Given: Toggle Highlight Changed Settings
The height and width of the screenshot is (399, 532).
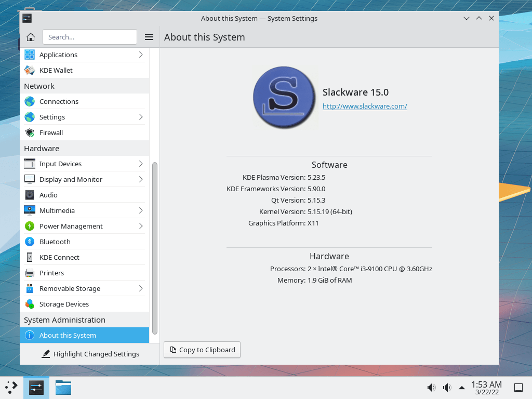Looking at the screenshot, I should 90,354.
